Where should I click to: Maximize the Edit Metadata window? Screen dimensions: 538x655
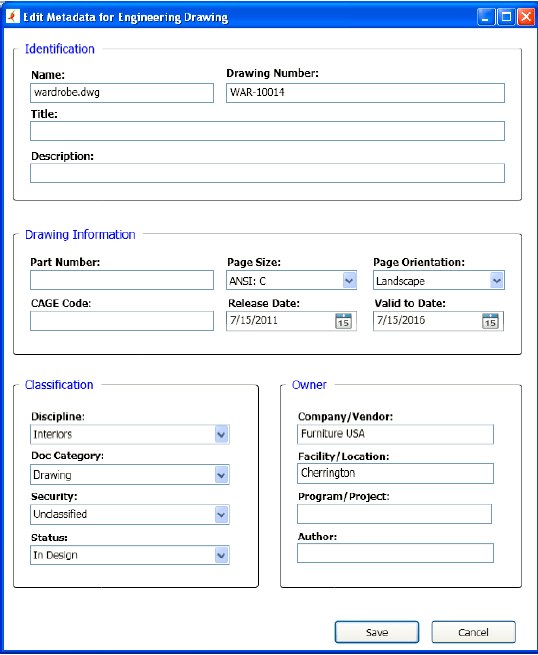pos(506,17)
